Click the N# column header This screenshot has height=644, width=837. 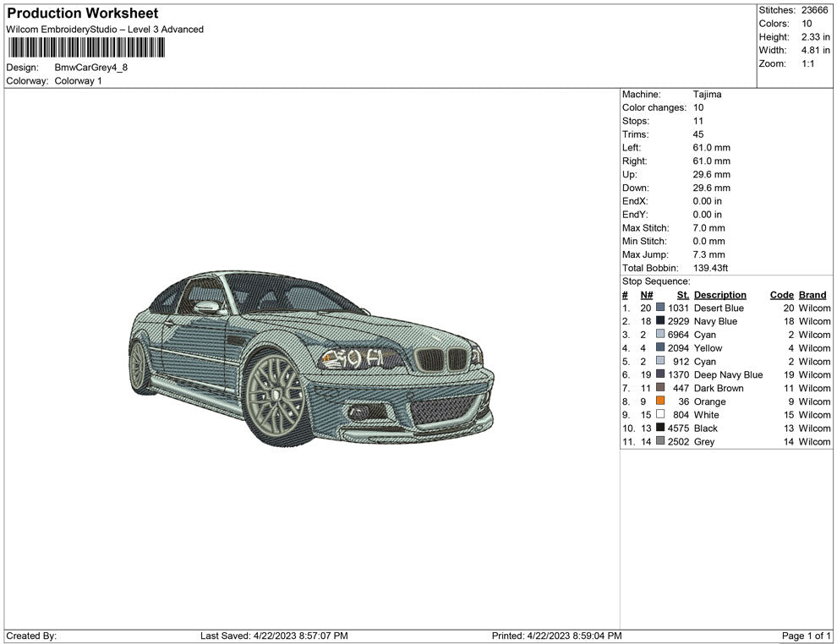point(646,295)
